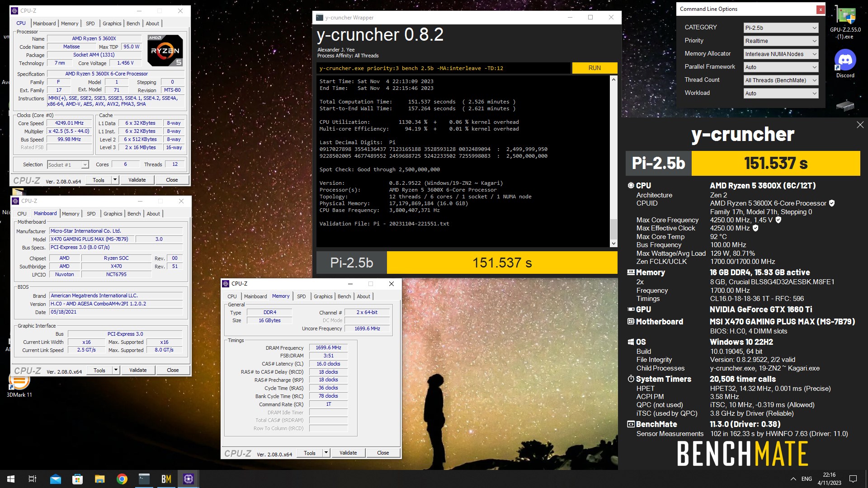
Task: Close the BenchMate result panel with X
Action: [x=860, y=125]
